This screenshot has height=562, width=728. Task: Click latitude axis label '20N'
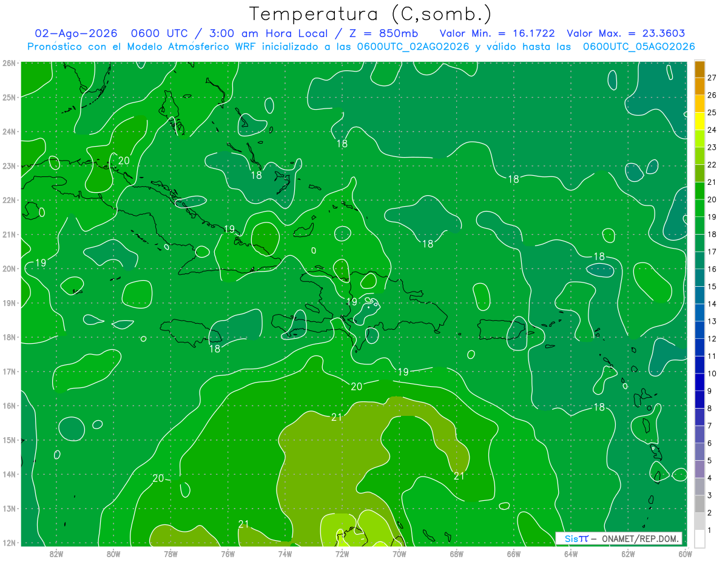(x=8, y=269)
